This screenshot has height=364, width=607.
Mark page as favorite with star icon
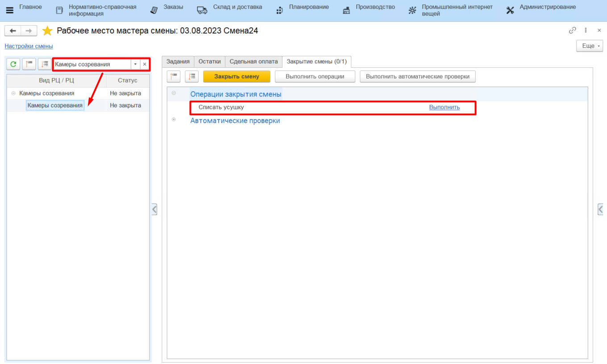pyautogui.click(x=47, y=31)
